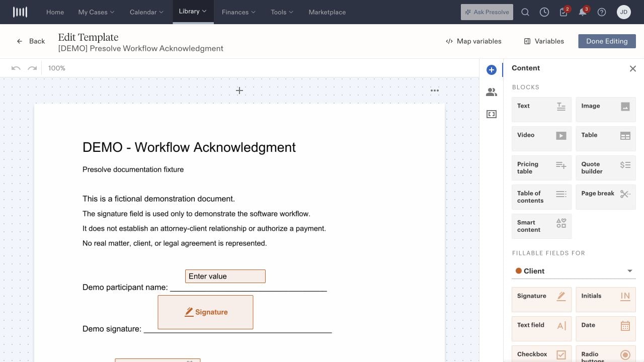Select the Checkbox fillable field
This screenshot has height=362, width=644.
(x=541, y=354)
